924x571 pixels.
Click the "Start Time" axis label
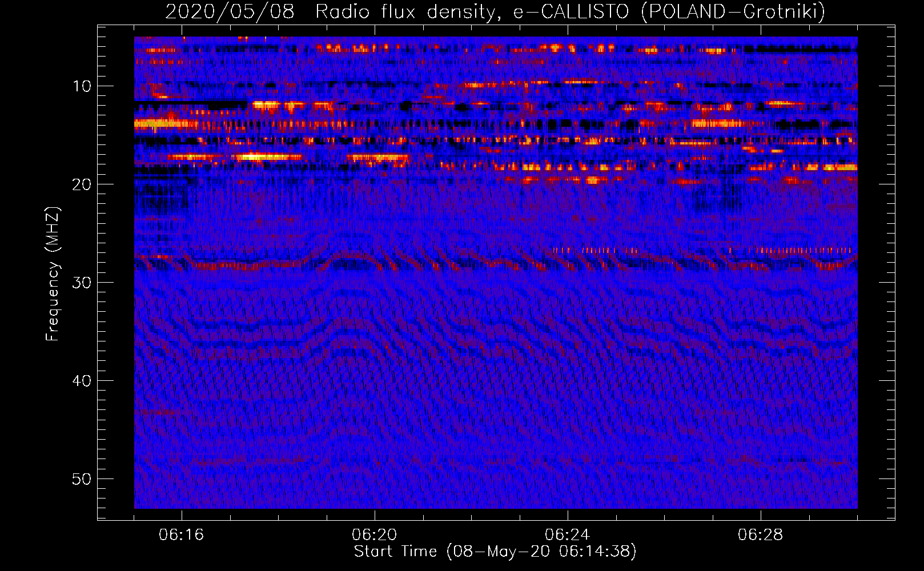[495, 552]
